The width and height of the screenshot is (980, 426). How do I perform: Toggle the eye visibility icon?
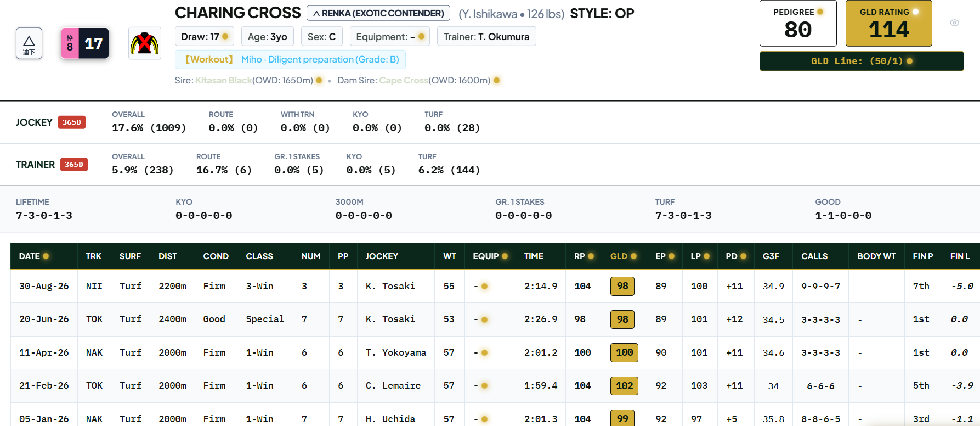[x=954, y=23]
